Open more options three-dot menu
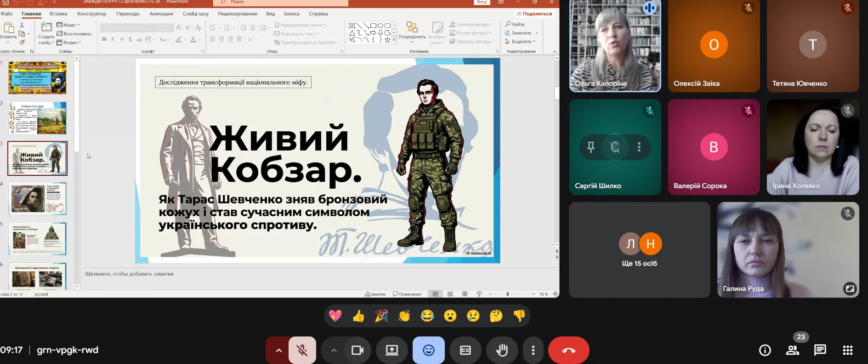 click(533, 350)
